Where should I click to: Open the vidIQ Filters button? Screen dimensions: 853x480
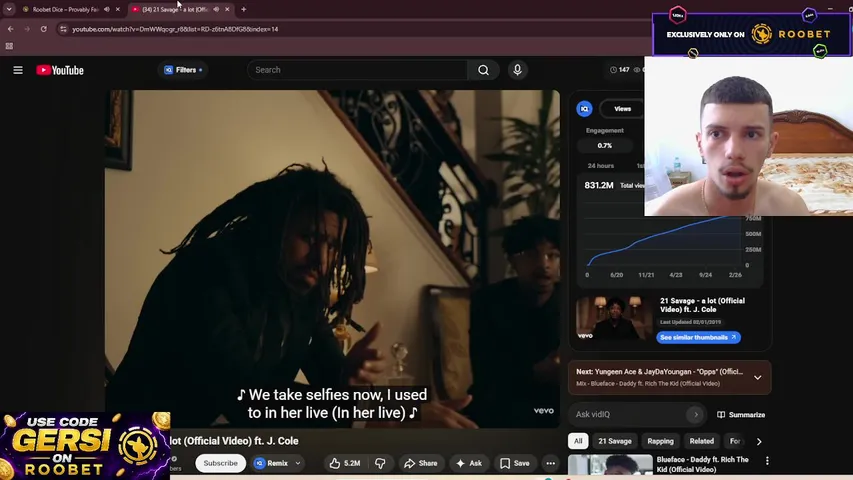[183, 70]
